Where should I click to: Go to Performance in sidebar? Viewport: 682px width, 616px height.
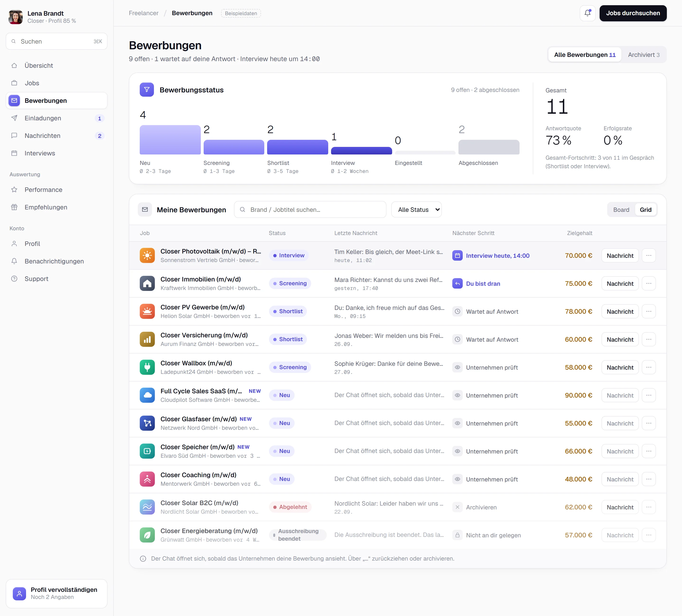coord(57,190)
